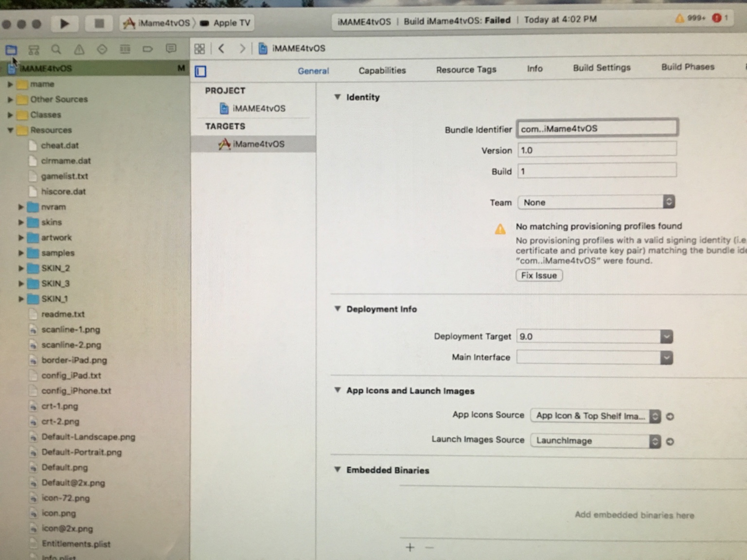Select gamelist.txt file
This screenshot has width=747, height=560.
64,176
